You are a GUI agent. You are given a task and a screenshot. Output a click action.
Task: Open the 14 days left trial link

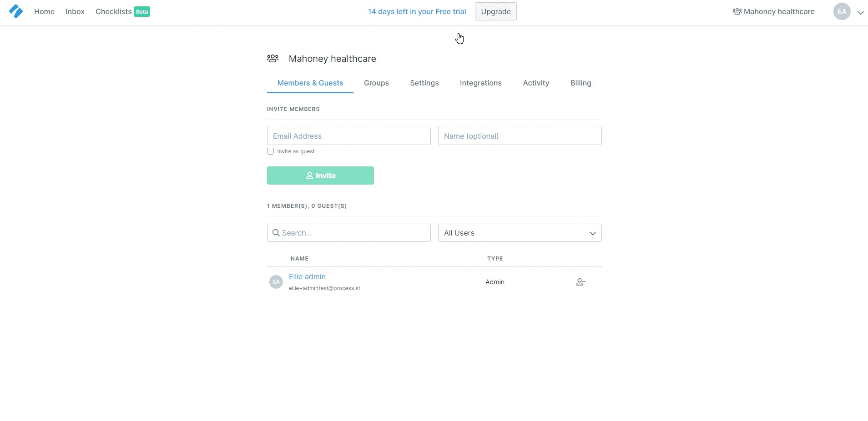(x=417, y=11)
